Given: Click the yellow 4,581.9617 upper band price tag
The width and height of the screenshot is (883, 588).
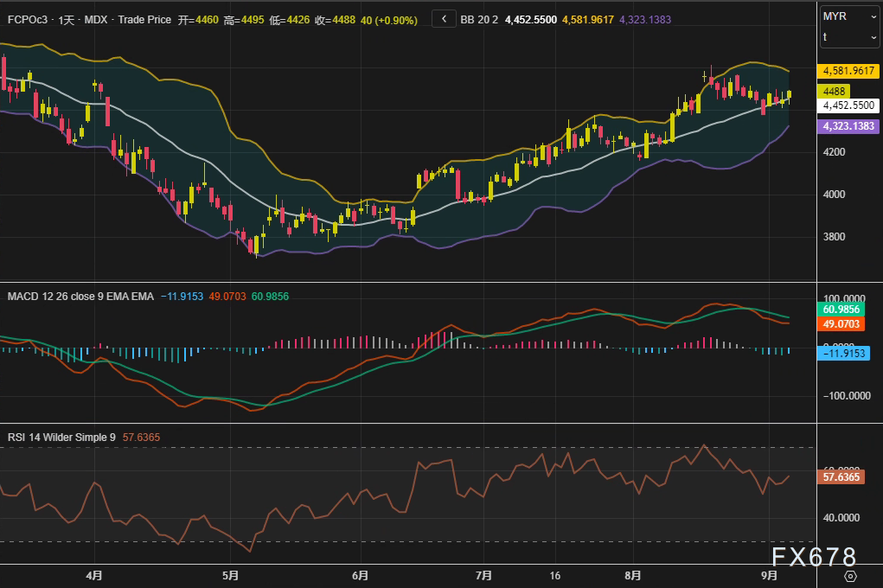Looking at the screenshot, I should 849,71.
